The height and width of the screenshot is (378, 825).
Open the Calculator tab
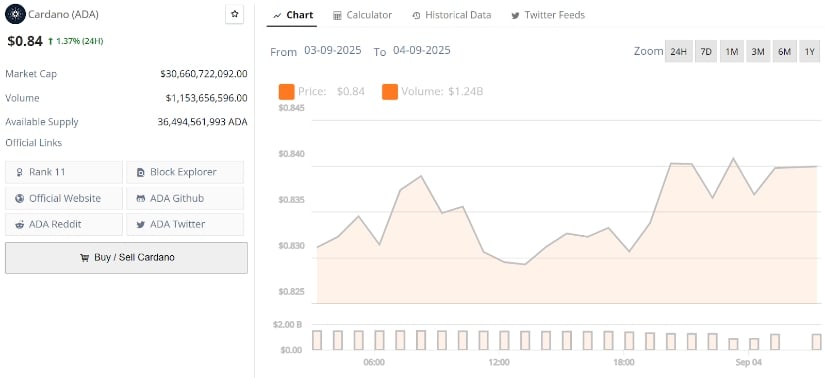363,15
